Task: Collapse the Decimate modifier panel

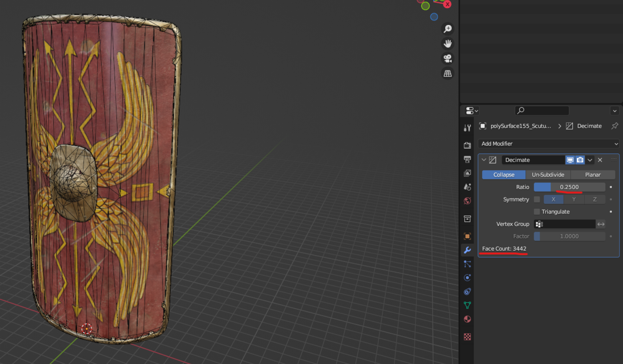Action: click(x=484, y=160)
